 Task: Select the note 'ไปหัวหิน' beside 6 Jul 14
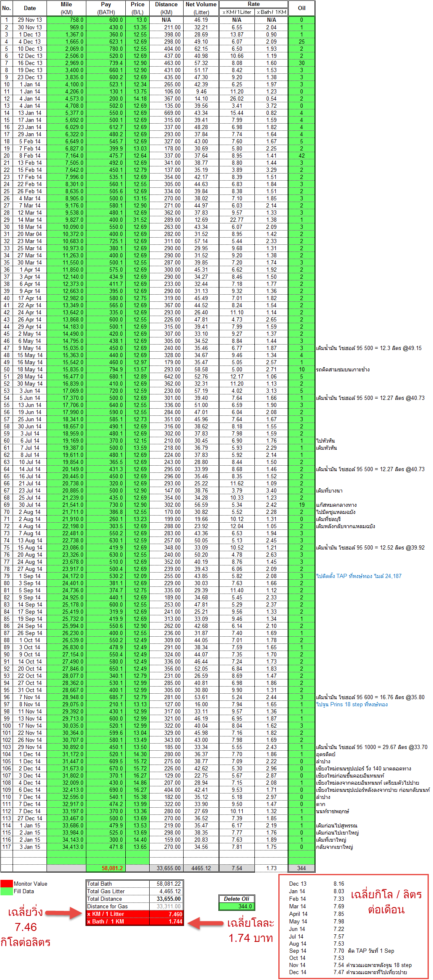[x=326, y=441]
